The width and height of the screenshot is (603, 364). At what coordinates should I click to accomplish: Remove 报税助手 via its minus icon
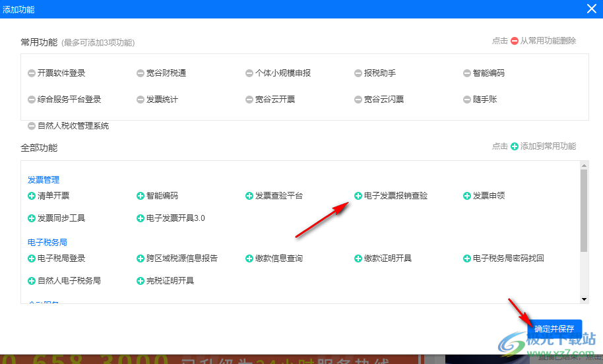(x=358, y=73)
